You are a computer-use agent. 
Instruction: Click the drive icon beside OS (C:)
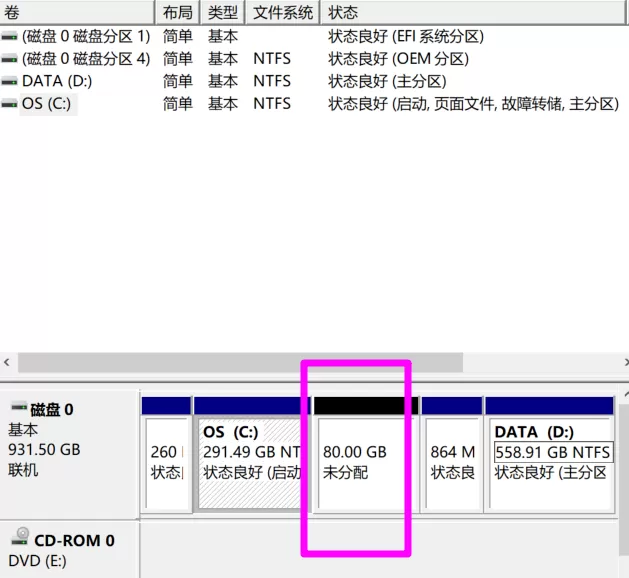coord(9,104)
